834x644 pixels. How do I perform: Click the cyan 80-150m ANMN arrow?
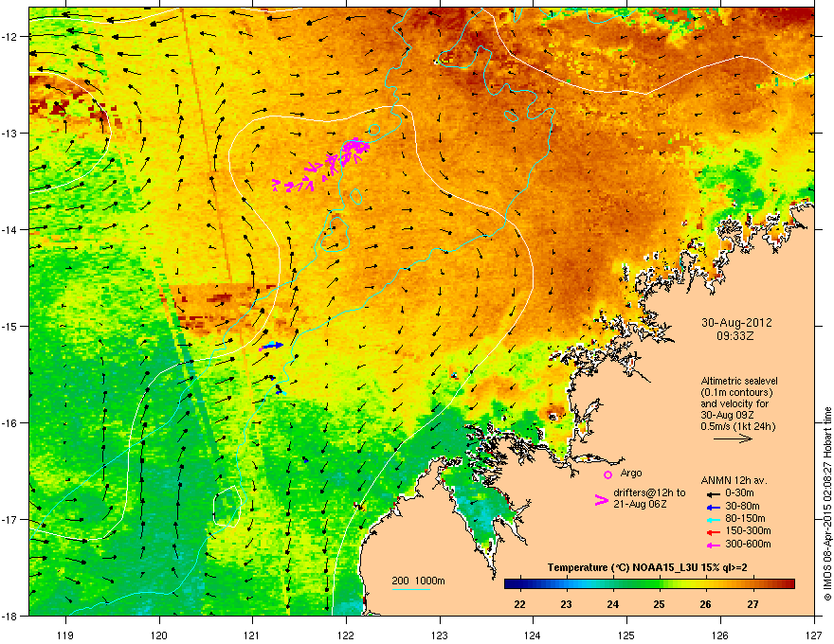click(713, 519)
